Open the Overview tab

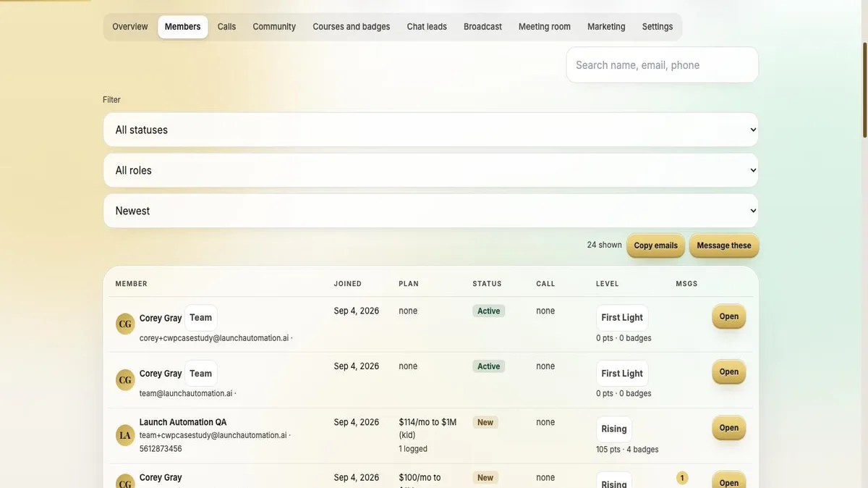pos(130,27)
